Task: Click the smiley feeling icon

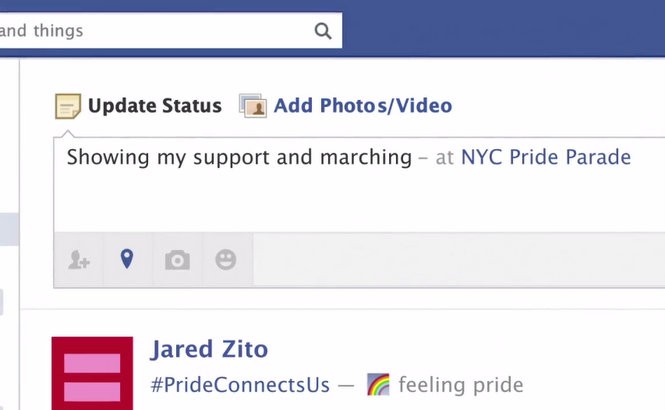Action: coord(226,259)
